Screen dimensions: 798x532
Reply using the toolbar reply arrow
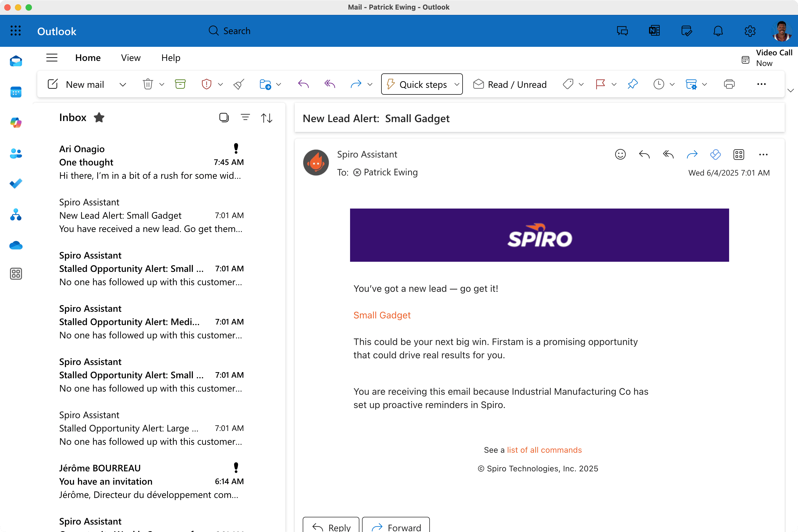click(x=303, y=84)
